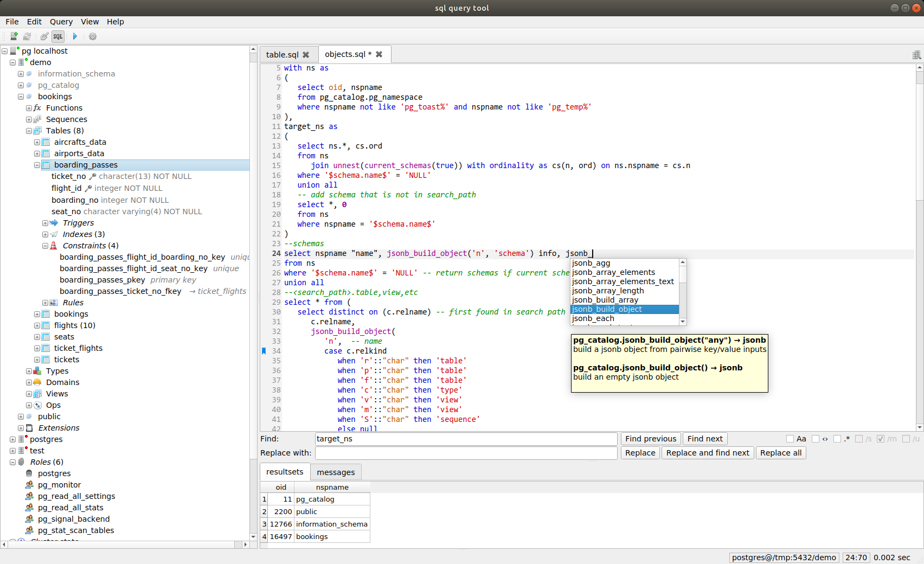The width and height of the screenshot is (924, 564).
Task: Click the Indexes node icon
Action: [54, 234]
